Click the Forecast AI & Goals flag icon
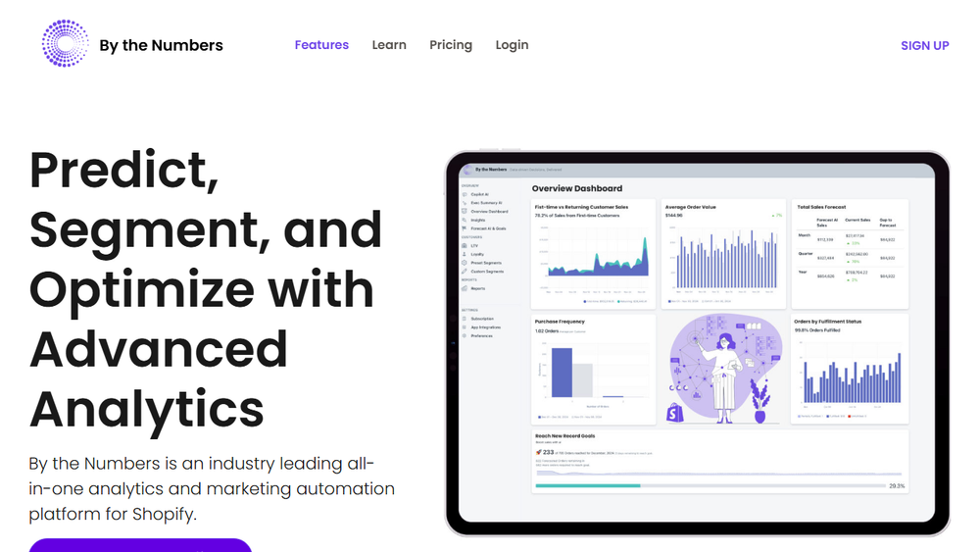The height and width of the screenshot is (552, 980). (x=465, y=228)
